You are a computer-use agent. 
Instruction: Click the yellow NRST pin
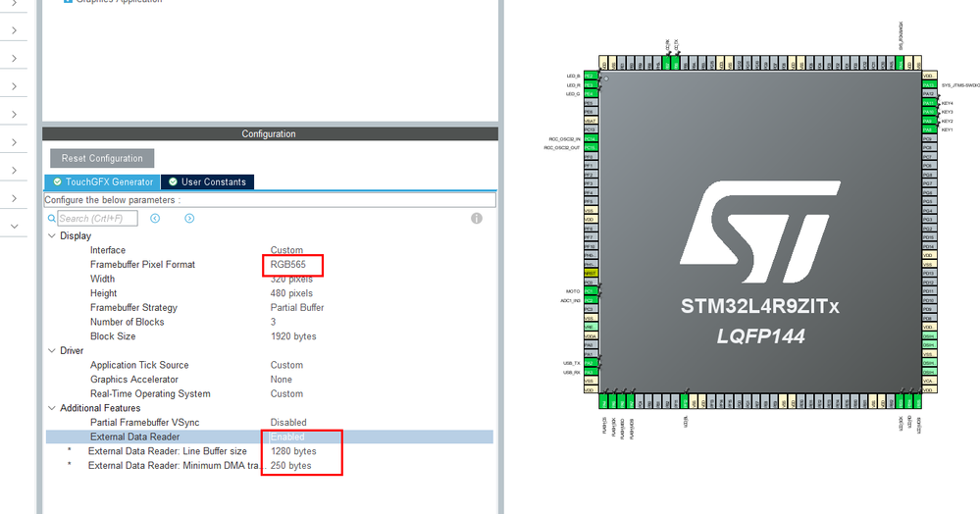(x=592, y=274)
